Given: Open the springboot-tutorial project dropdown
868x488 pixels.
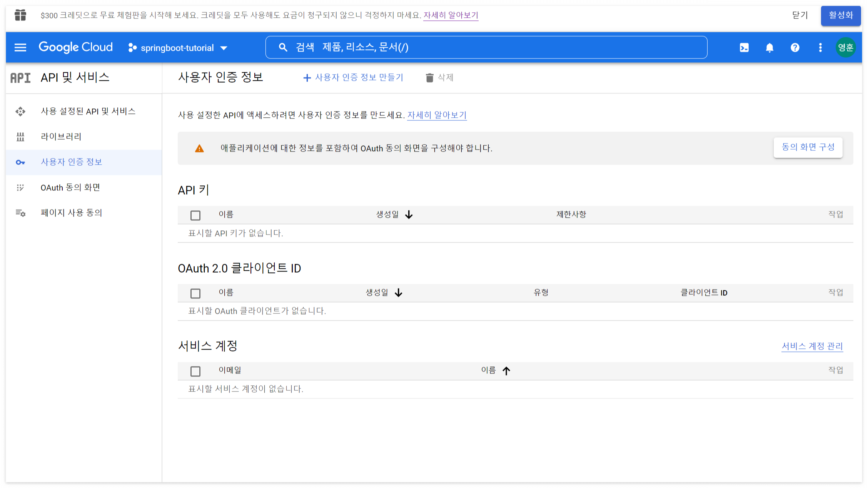Looking at the screenshot, I should (178, 48).
